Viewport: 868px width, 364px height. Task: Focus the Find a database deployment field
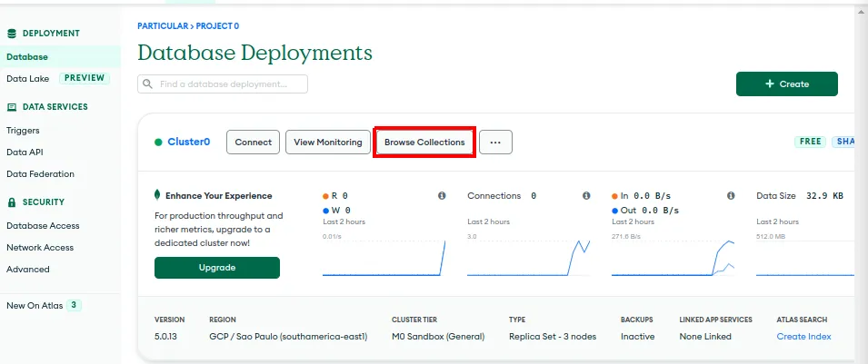click(223, 84)
